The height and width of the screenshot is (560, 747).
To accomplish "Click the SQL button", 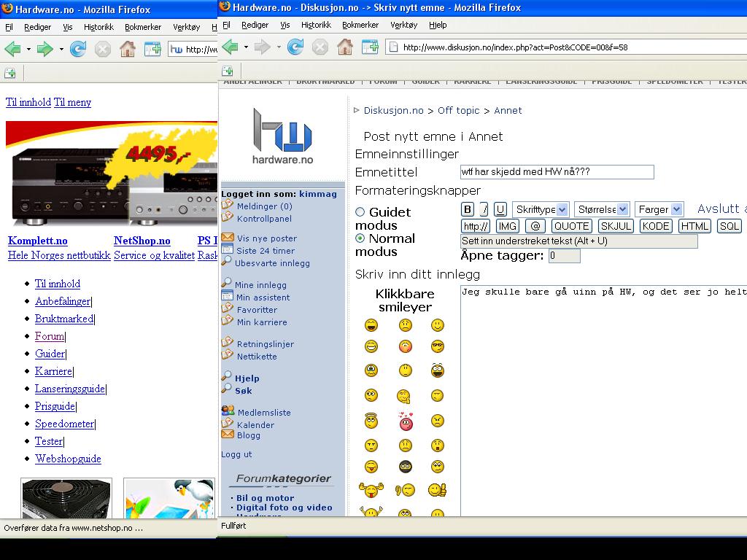I will click(729, 226).
